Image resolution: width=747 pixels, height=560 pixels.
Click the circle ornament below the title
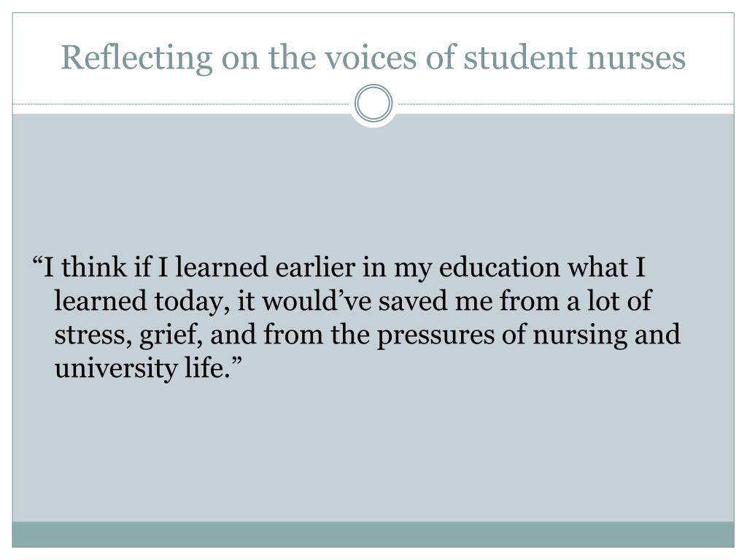tap(373, 104)
